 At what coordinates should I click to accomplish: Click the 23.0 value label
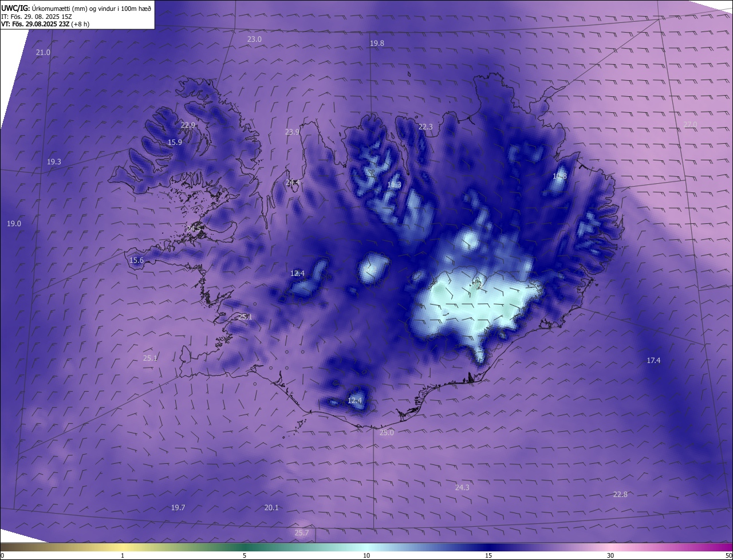[x=254, y=40]
